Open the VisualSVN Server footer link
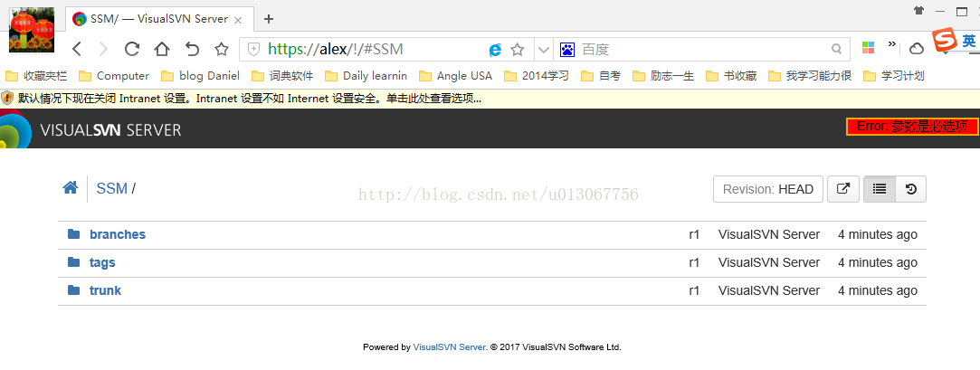 (x=449, y=346)
